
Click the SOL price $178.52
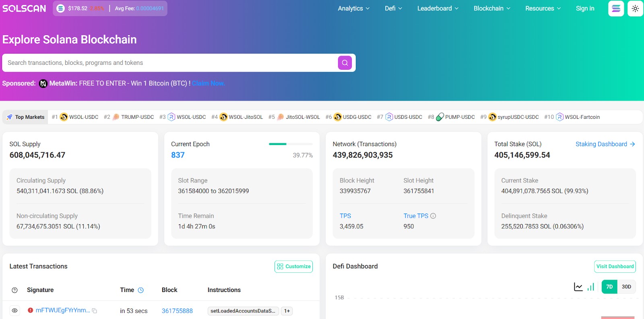click(78, 8)
